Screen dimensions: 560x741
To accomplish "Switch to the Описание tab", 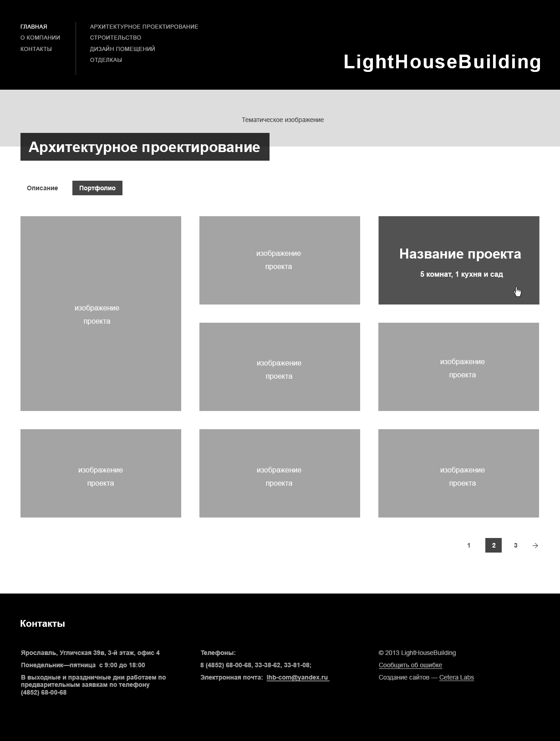I will pos(42,188).
